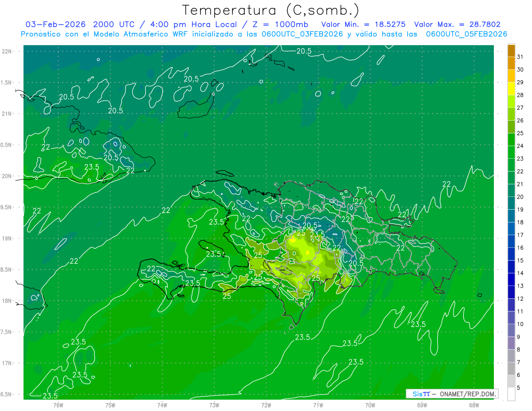Click the Sis - ONAMET/REP.DOM. logo box
The image size is (532, 411).
tap(452, 394)
